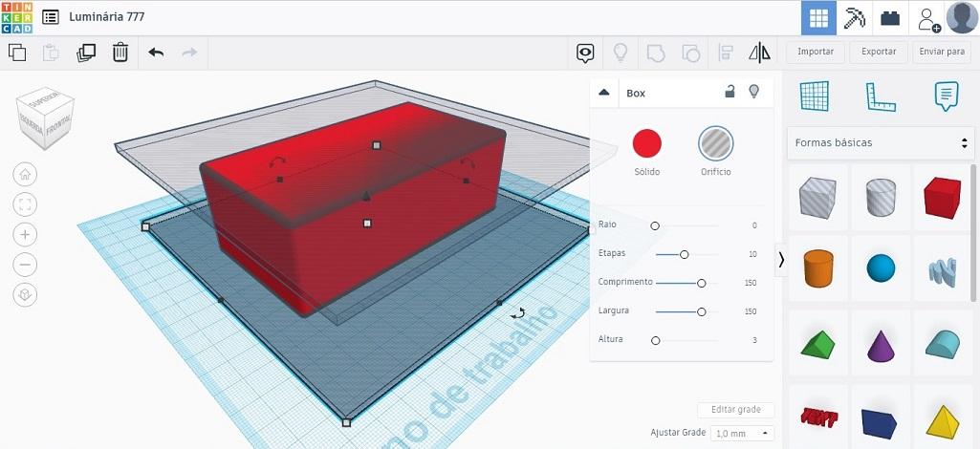Select the orange Cylinder shape
The width and height of the screenshot is (980, 449).
click(x=818, y=267)
